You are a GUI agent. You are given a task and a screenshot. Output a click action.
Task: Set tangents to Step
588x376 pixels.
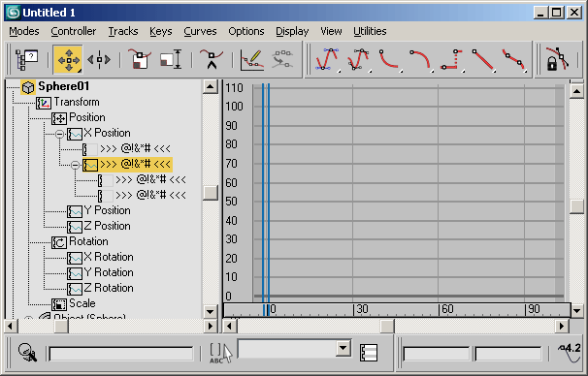point(451,59)
